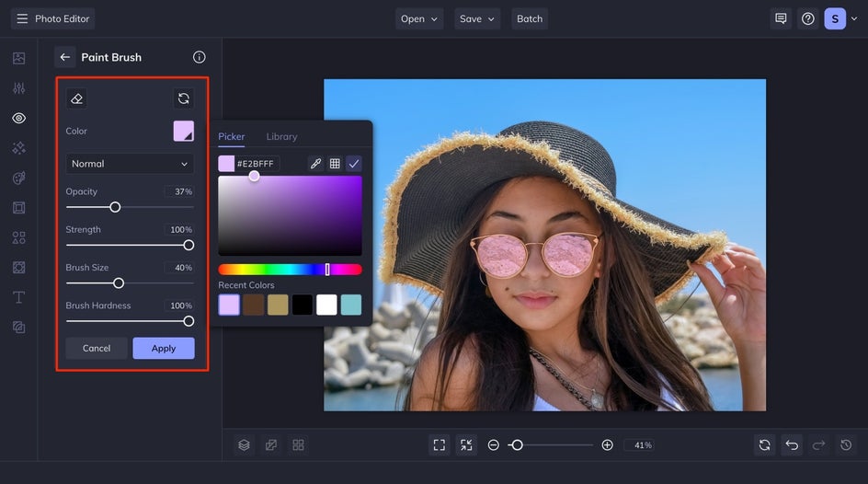868x484 pixels.
Task: Click the Brush Size slider handle
Action: [x=119, y=283]
